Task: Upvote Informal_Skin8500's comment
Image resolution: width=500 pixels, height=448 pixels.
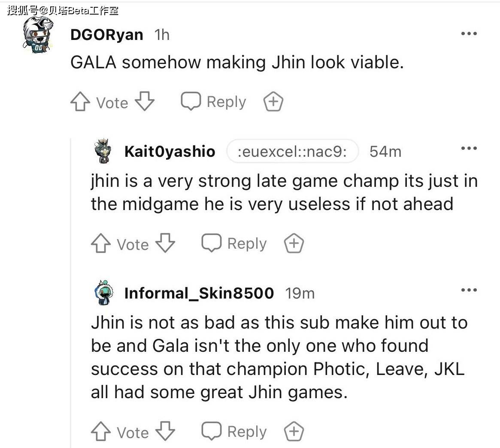Action: (x=100, y=432)
